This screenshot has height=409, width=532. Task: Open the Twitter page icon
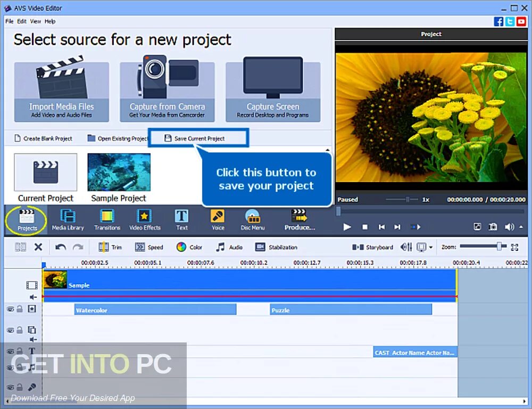click(510, 21)
